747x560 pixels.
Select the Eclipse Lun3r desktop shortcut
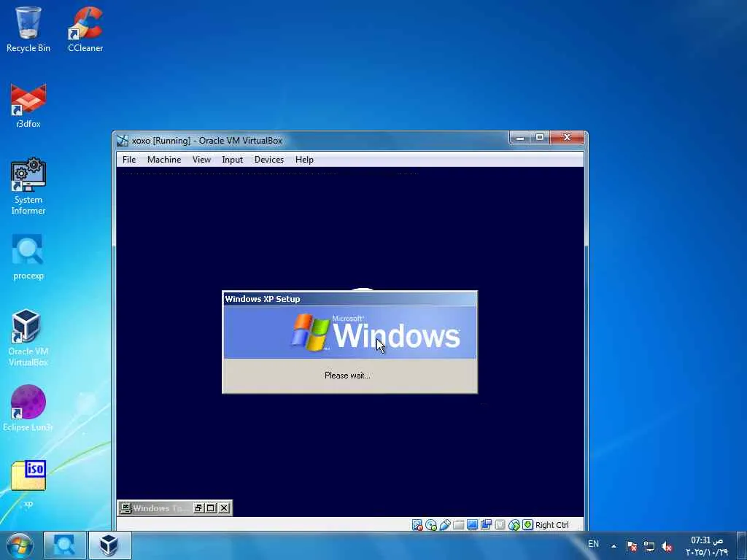point(28,408)
